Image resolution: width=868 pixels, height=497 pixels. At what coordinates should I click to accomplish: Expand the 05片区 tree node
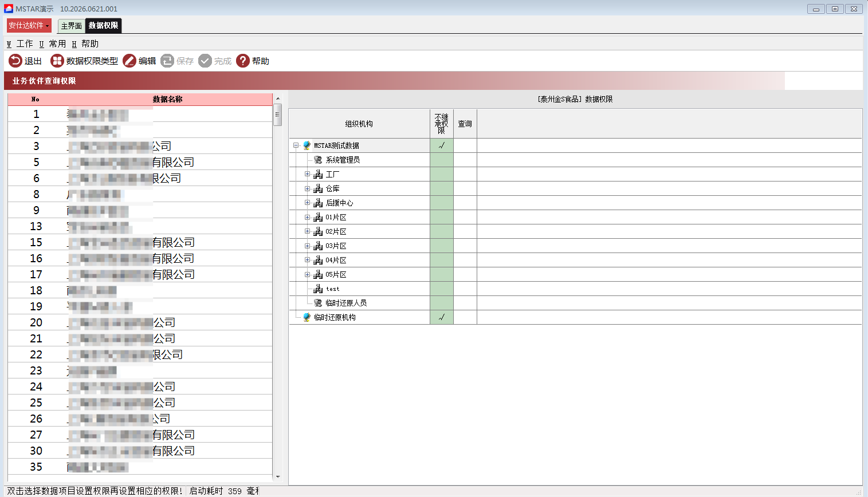[x=307, y=274]
